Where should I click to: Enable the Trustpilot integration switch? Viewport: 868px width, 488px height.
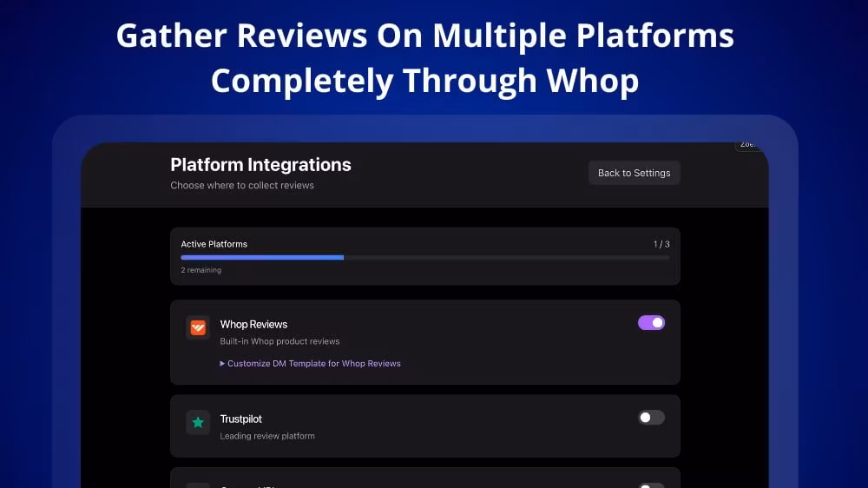[651, 418]
